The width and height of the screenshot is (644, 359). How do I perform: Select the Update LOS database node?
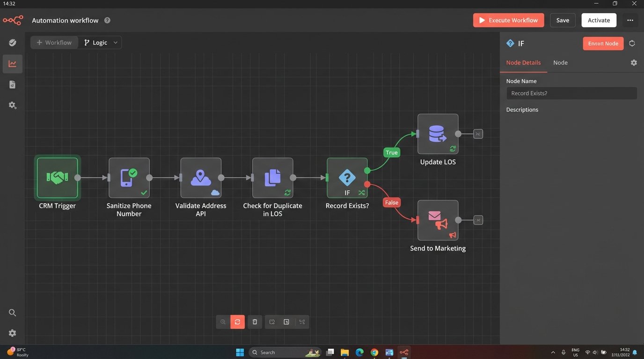[x=437, y=133]
